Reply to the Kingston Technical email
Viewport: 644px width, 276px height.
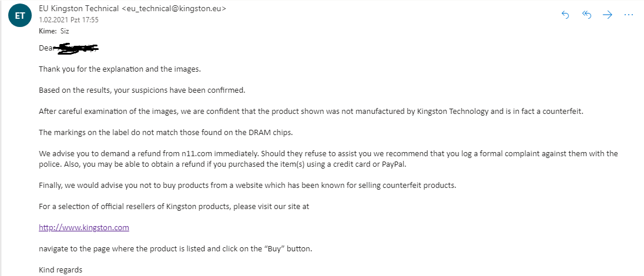566,15
